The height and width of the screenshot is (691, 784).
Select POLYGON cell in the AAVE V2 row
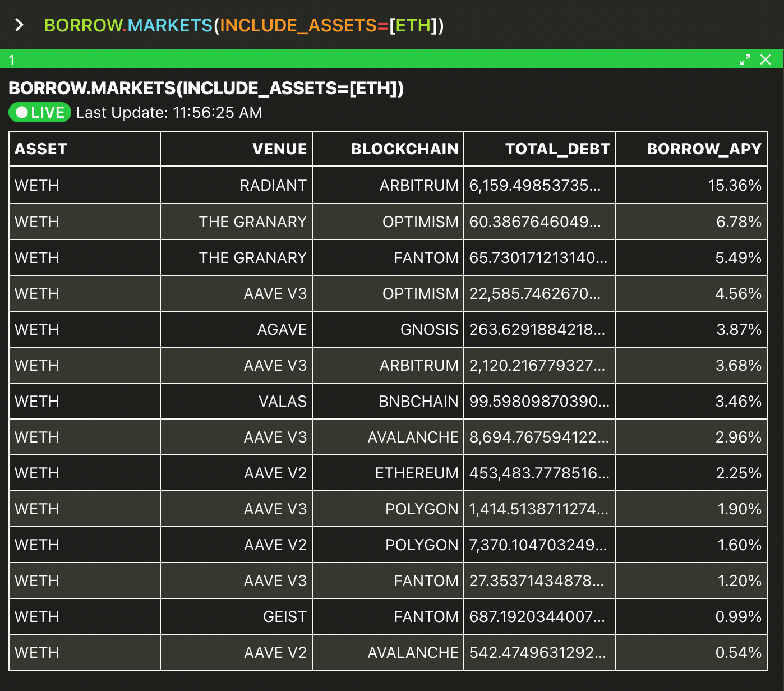click(388, 545)
